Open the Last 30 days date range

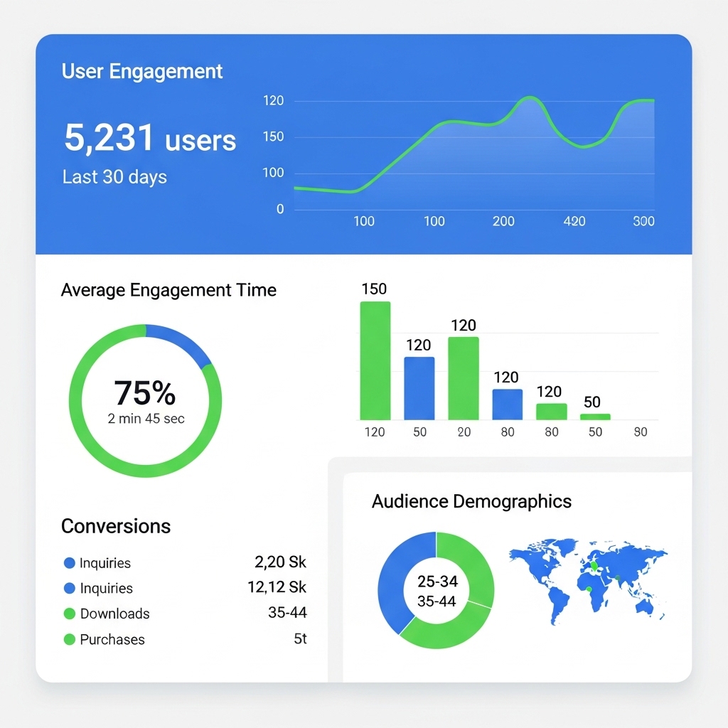[114, 177]
